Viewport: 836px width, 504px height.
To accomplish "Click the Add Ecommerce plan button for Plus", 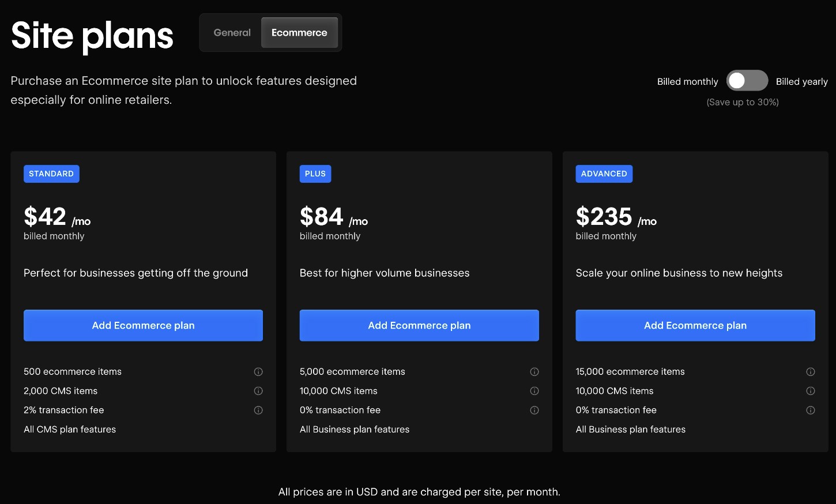I will pyautogui.click(x=419, y=325).
